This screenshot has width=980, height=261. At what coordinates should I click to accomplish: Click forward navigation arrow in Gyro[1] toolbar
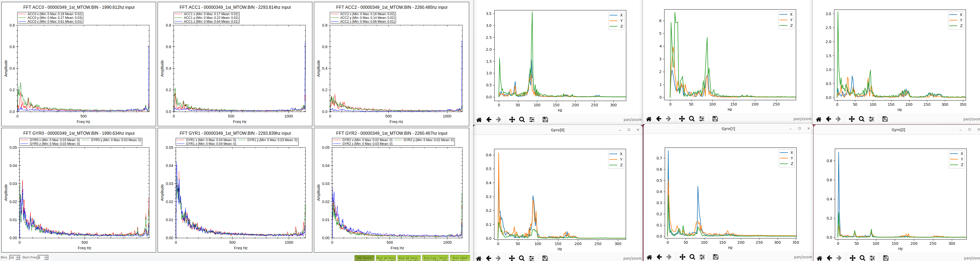pos(668,258)
